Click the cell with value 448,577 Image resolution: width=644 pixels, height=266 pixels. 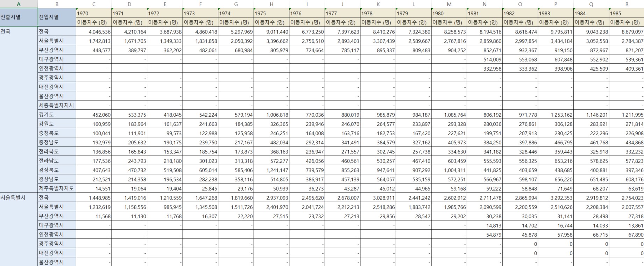[94, 50]
